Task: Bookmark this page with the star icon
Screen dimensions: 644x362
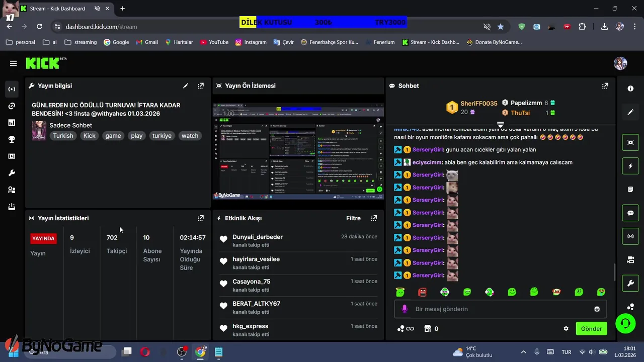Action: point(501,27)
